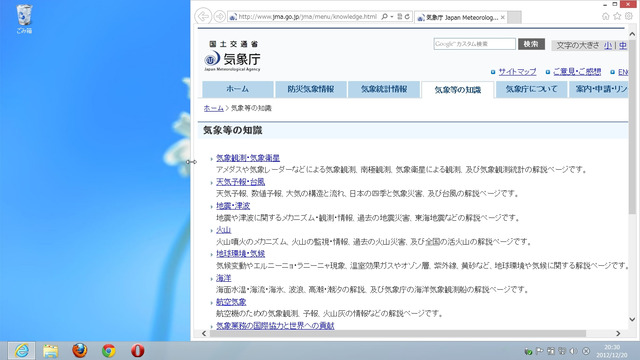Screen dimensions: 640x360
Task: Select the 案内・申請・リンク navigation tab
Action: pyautogui.click(x=599, y=89)
